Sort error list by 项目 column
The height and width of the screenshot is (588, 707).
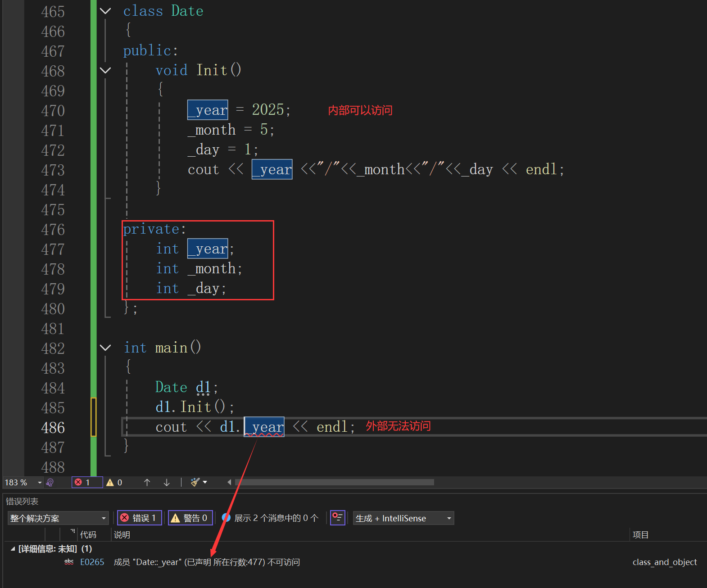(x=640, y=535)
